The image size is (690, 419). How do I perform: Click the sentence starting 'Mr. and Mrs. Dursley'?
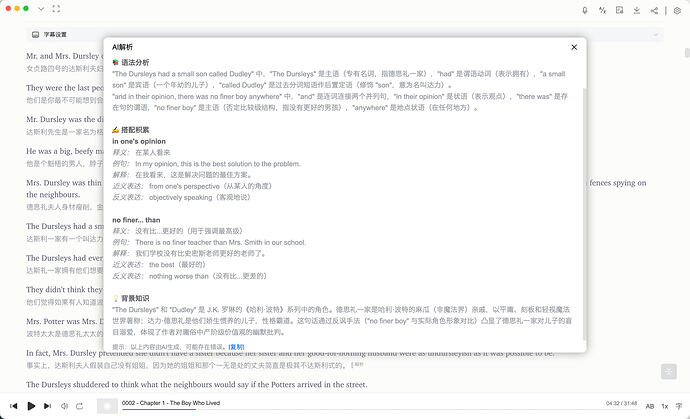click(64, 56)
